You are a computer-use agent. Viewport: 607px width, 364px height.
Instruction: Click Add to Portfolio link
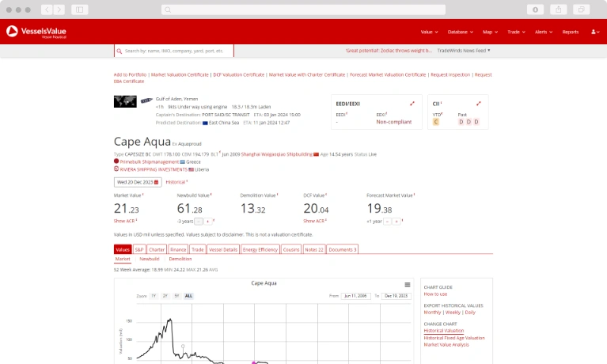(130, 74)
